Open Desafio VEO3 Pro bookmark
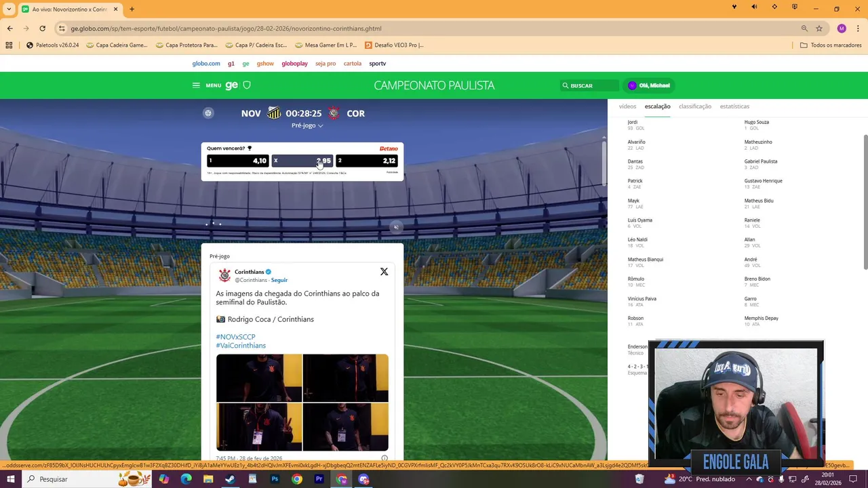 coord(394,45)
